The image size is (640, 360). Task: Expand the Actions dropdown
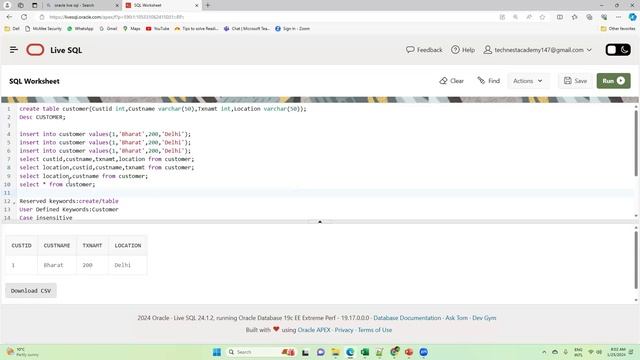pyautogui.click(x=528, y=81)
